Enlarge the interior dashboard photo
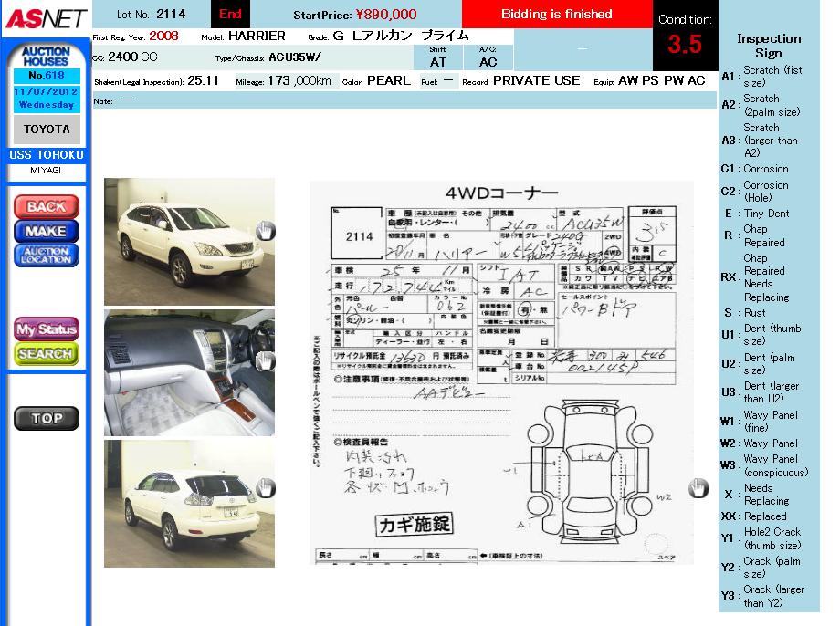Viewport: 840px width, 626px height. tap(189, 371)
